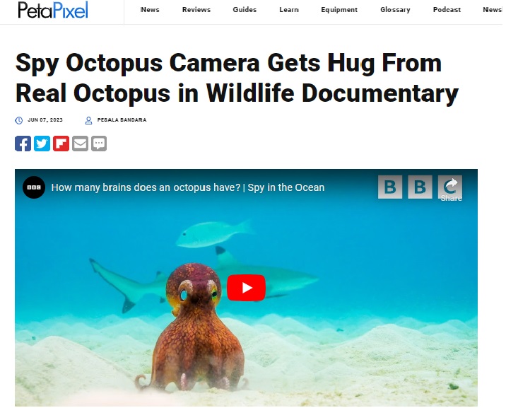The width and height of the screenshot is (506, 420).
Task: Open the PetaPixel logo homepage
Action: click(53, 10)
